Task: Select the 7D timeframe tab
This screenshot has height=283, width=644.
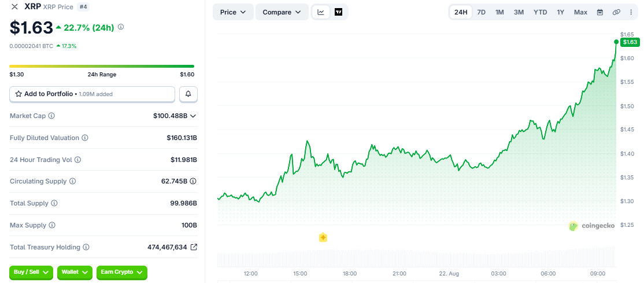Action: point(482,12)
